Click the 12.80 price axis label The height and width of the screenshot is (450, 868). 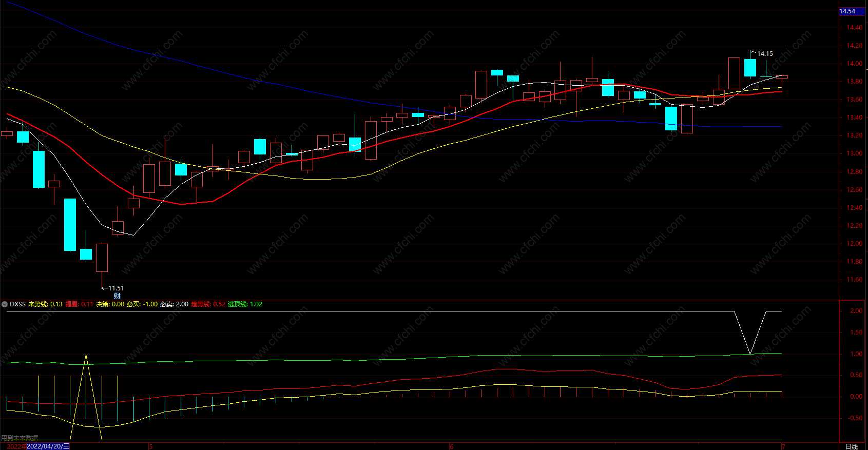coord(855,172)
